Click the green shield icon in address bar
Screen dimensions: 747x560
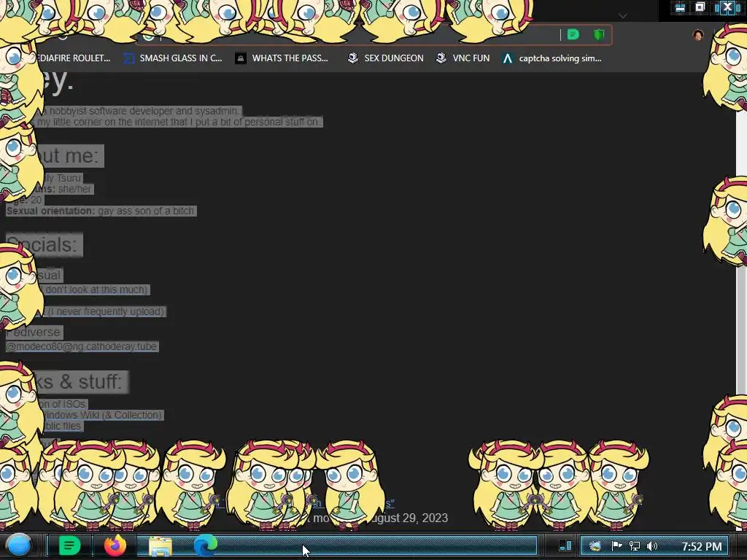pyautogui.click(x=599, y=34)
